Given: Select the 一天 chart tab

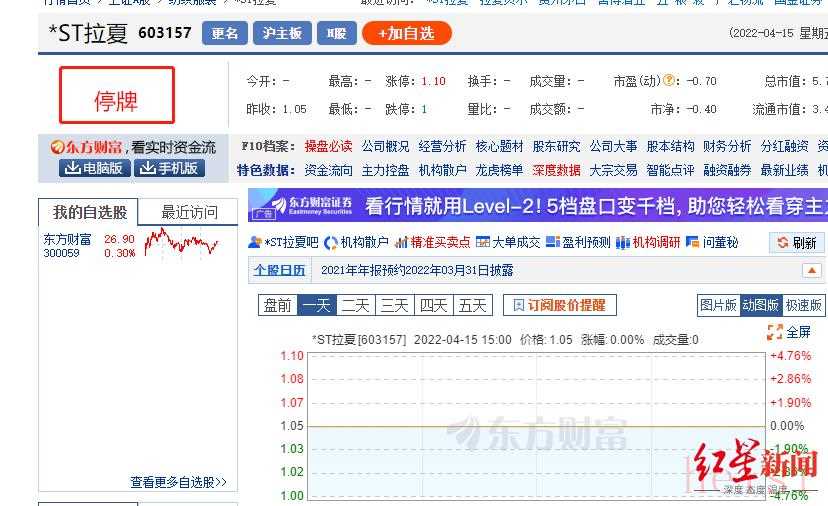Looking at the screenshot, I should coord(317,305).
